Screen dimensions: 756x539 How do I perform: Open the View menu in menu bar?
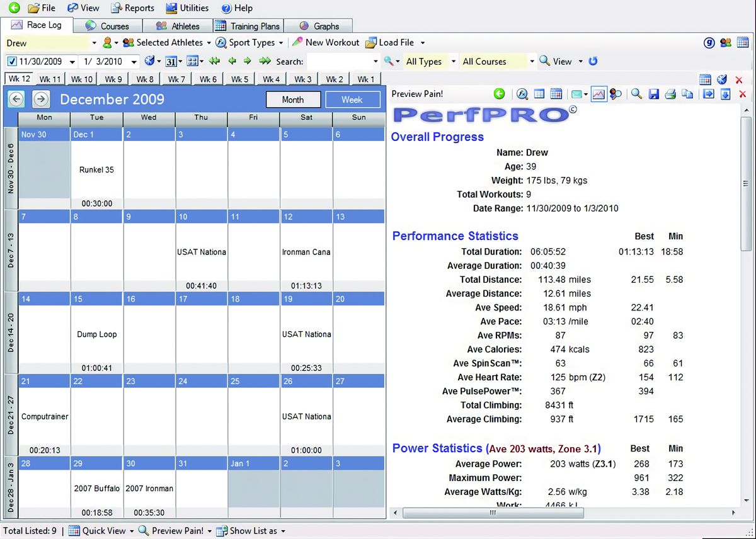pyautogui.click(x=83, y=8)
